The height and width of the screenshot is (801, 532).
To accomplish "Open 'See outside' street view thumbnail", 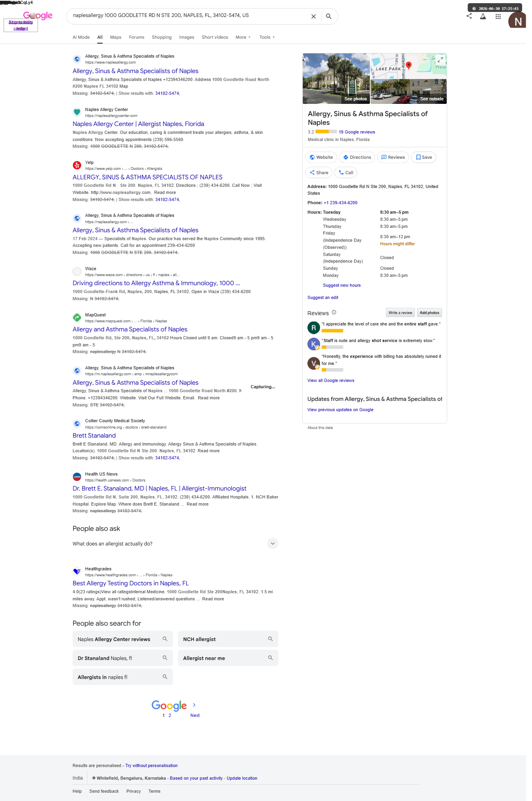I will tap(408, 92).
